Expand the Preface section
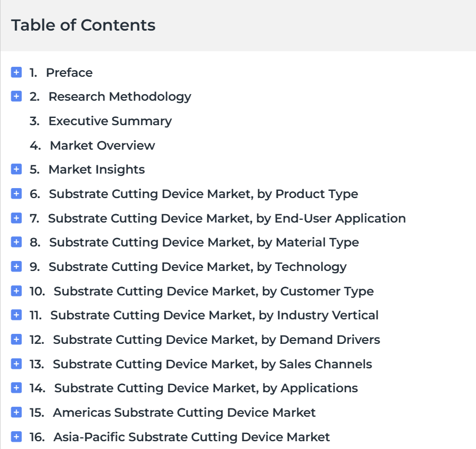The width and height of the screenshot is (476, 449). [16, 72]
